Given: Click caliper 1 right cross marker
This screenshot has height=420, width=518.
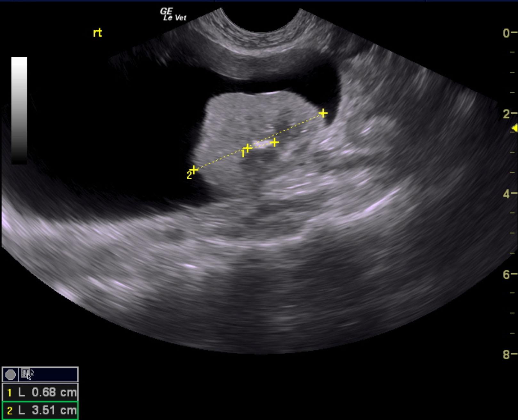Looking at the screenshot, I should point(275,142).
